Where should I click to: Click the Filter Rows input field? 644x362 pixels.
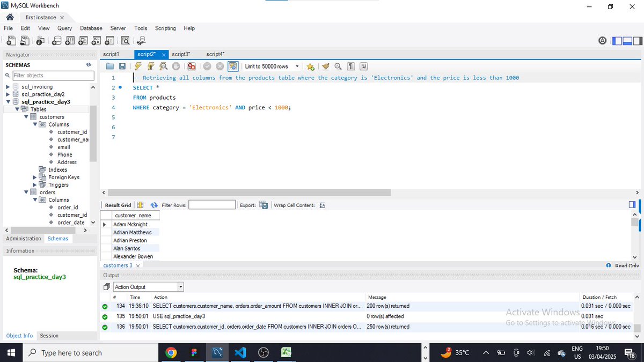click(x=212, y=205)
